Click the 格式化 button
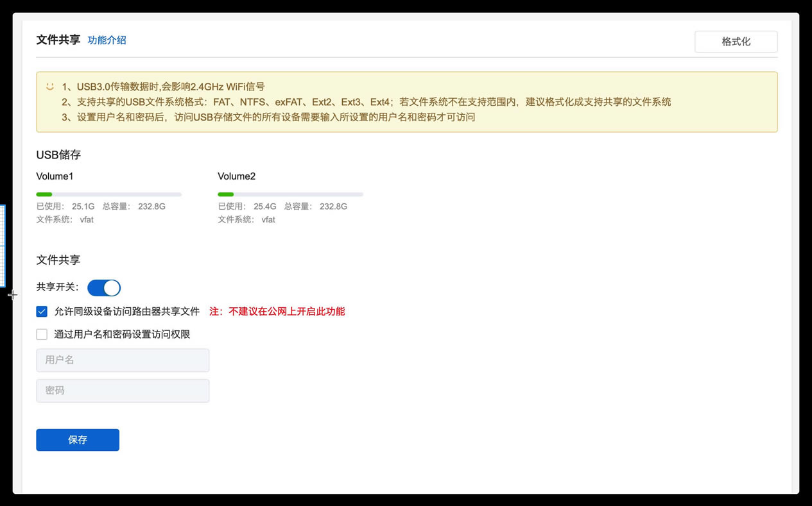Screen dimensions: 812x506 pos(736,42)
